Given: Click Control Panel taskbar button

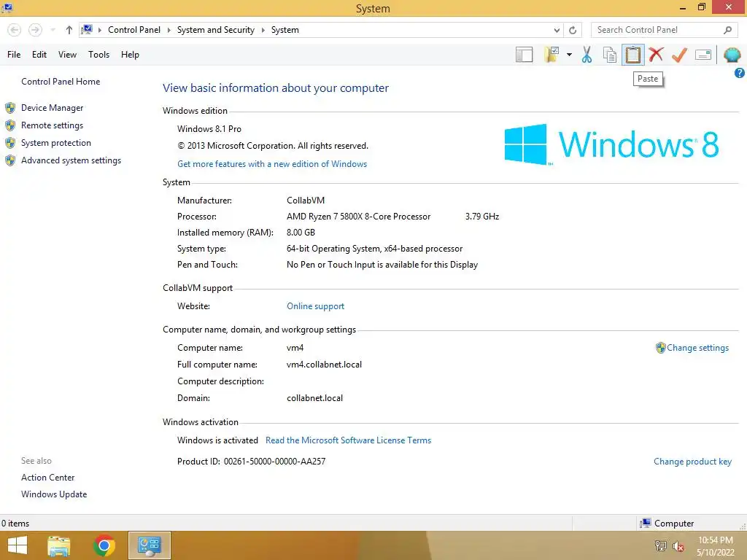Looking at the screenshot, I should pyautogui.click(x=149, y=545).
